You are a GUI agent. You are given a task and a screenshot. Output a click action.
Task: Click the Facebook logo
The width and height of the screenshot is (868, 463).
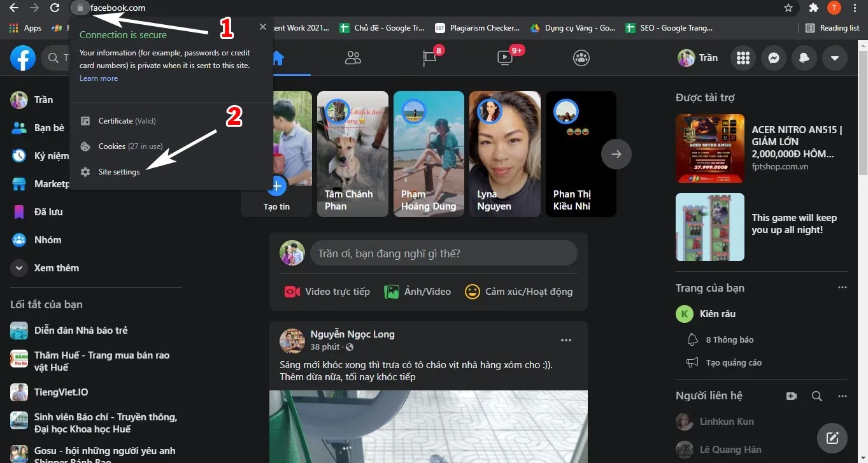click(23, 58)
